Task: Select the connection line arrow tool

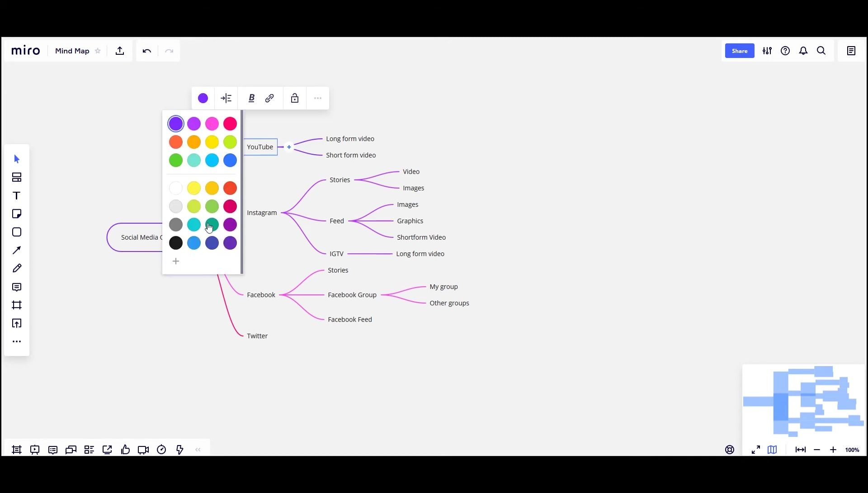Action: 17,250
